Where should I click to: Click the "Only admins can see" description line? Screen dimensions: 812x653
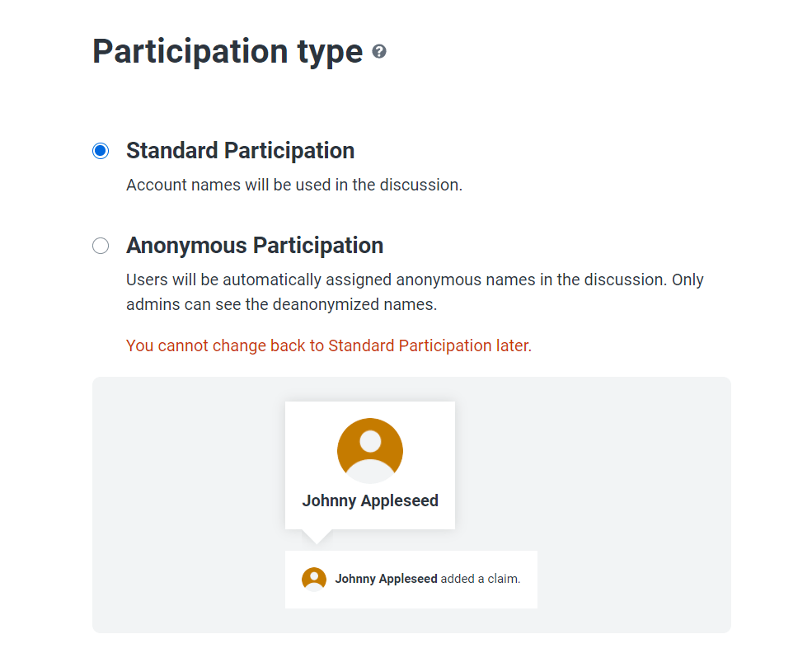(x=281, y=304)
